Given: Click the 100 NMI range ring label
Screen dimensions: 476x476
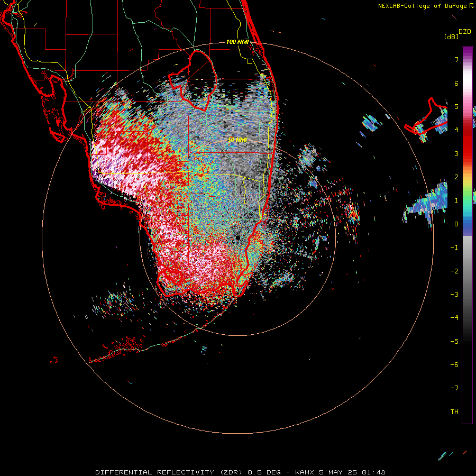Looking at the screenshot, I should point(237,42).
